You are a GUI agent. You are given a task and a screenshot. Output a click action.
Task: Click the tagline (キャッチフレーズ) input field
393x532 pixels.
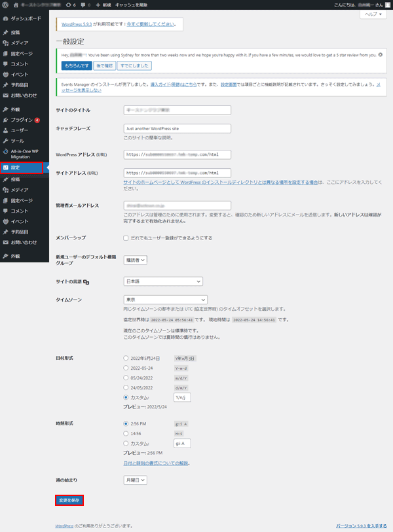[177, 129]
